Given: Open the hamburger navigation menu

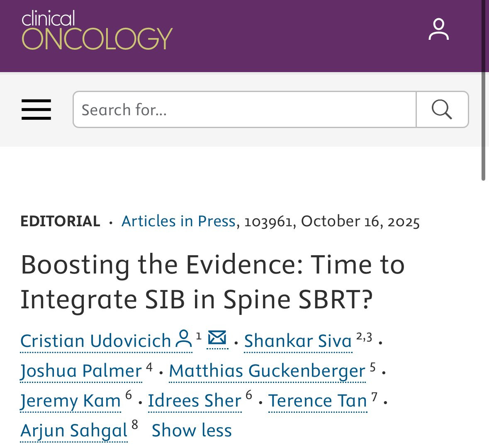Looking at the screenshot, I should click(36, 109).
